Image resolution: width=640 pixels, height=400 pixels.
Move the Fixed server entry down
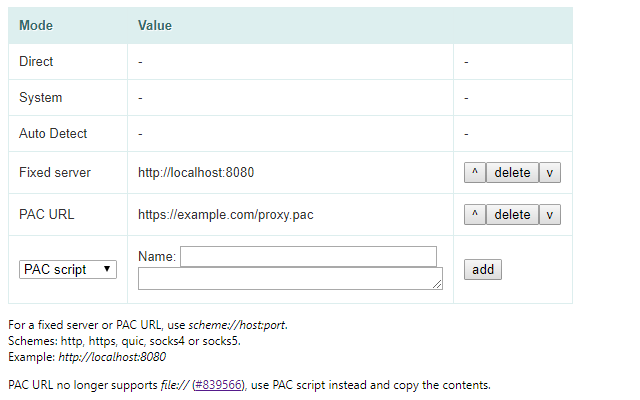[550, 172]
